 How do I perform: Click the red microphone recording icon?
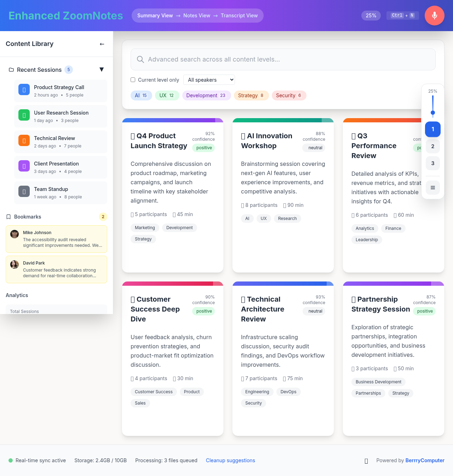tap(434, 16)
